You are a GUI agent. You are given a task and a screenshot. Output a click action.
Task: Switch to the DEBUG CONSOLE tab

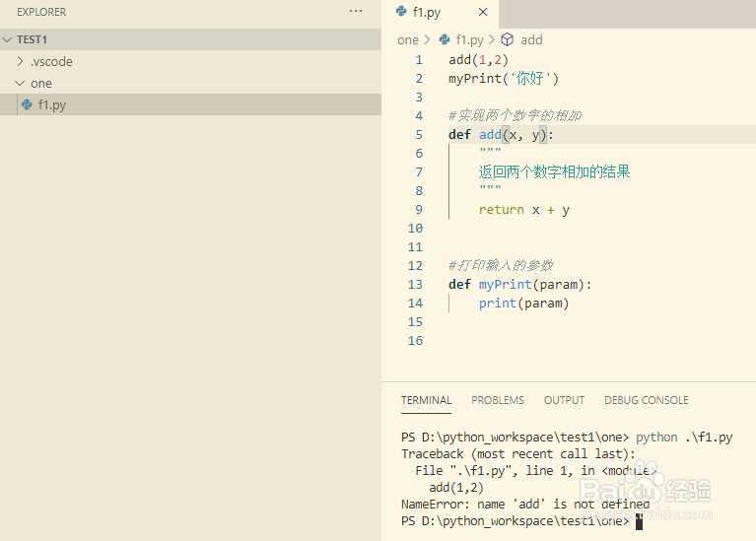[646, 400]
